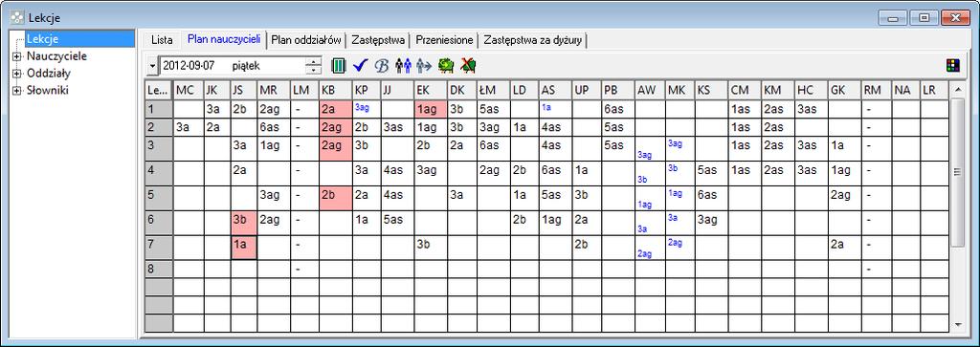Image resolution: width=980 pixels, height=347 pixels.
Task: Expand the Słowniki tree node
Action: 17,91
